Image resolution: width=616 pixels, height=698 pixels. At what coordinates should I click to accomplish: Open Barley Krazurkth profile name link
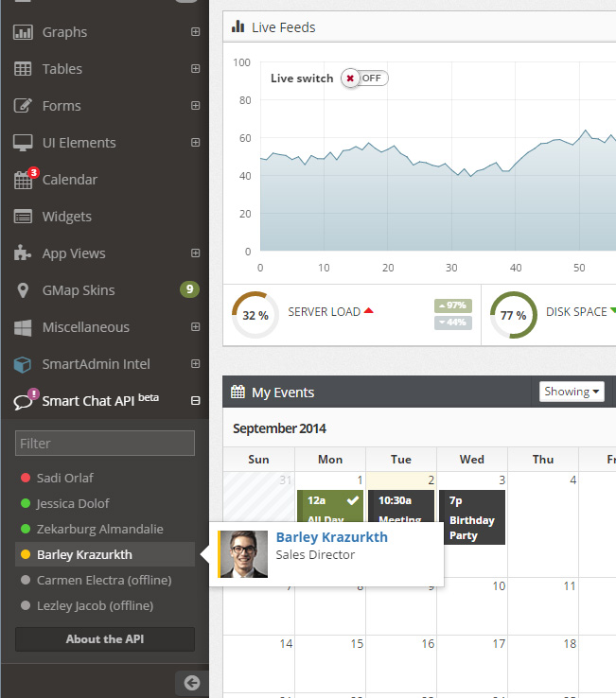tap(331, 537)
